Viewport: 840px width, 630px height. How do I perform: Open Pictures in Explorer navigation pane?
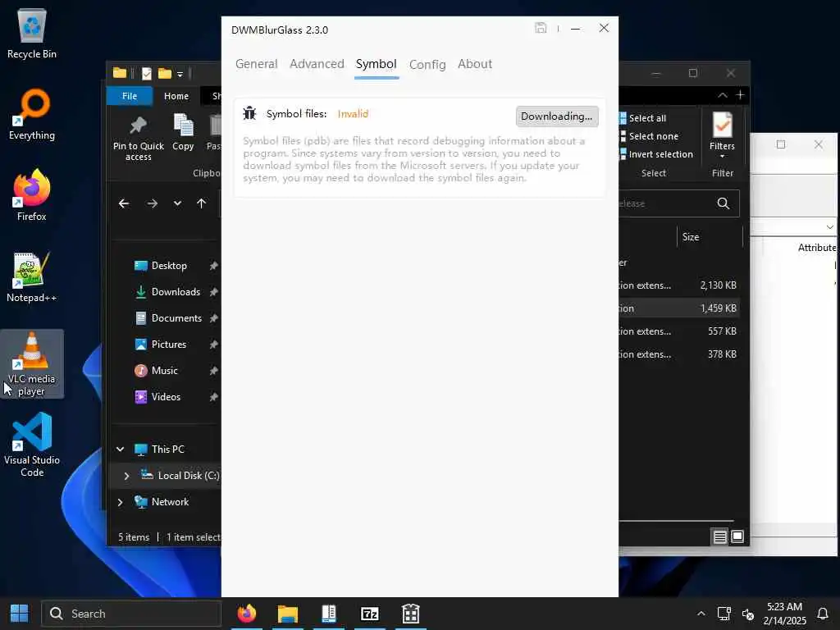(169, 345)
